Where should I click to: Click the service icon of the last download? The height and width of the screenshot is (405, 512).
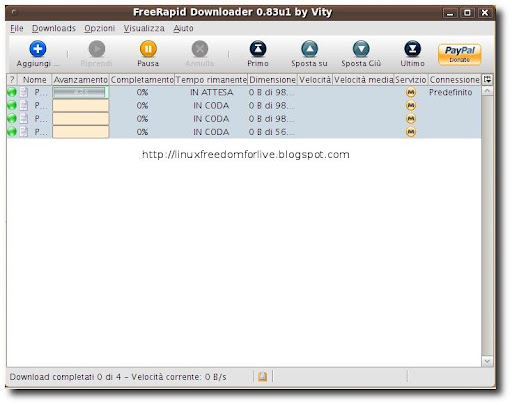pos(411,132)
